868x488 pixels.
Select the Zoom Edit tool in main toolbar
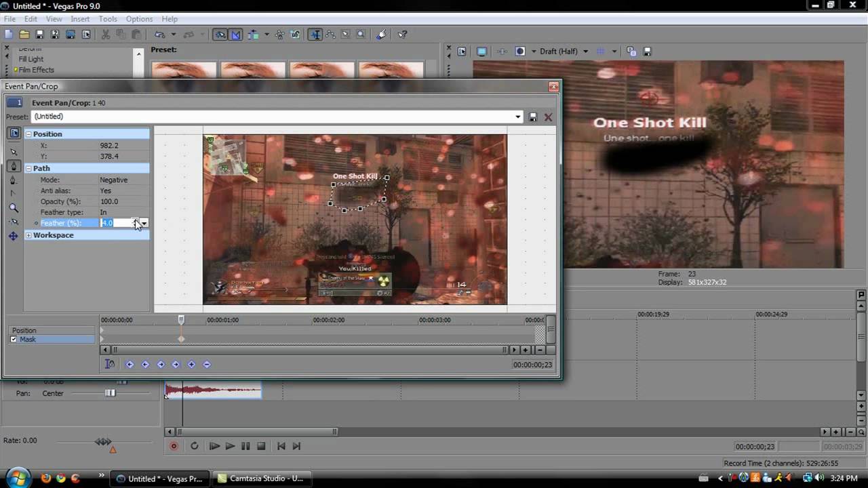point(361,35)
